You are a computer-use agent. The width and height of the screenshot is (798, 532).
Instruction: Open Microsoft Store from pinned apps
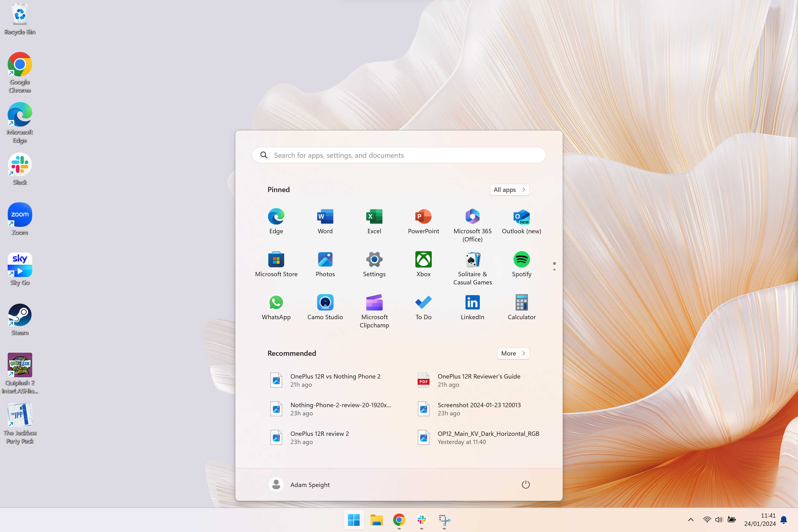pos(276,264)
